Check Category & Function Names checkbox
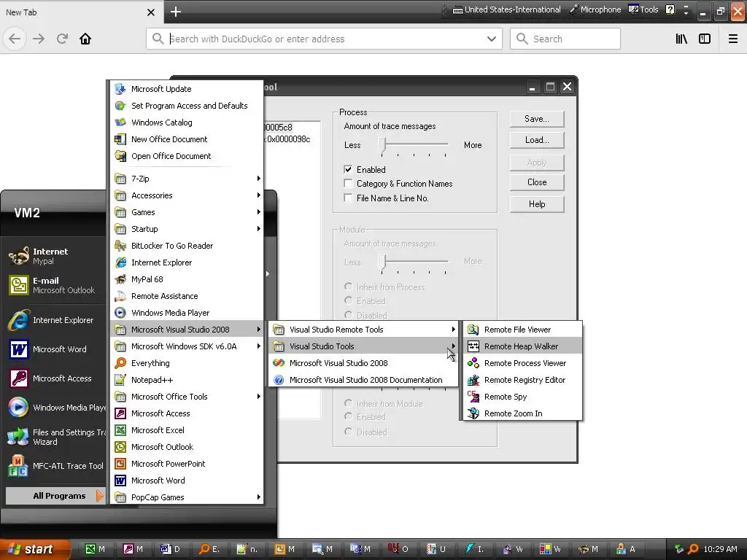The width and height of the screenshot is (747, 560). (348, 183)
